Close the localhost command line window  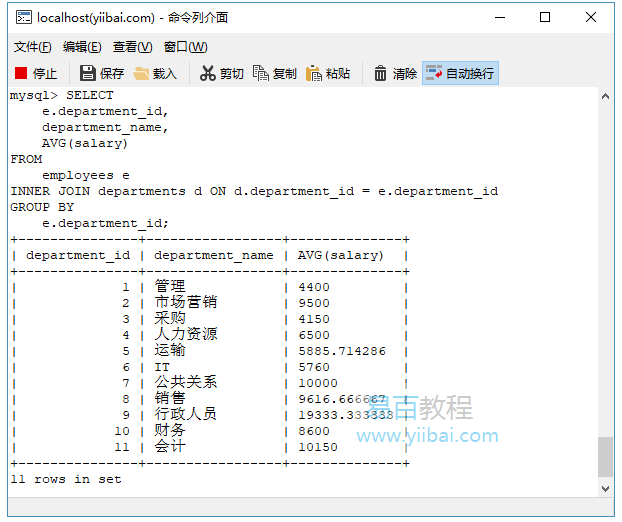(591, 17)
